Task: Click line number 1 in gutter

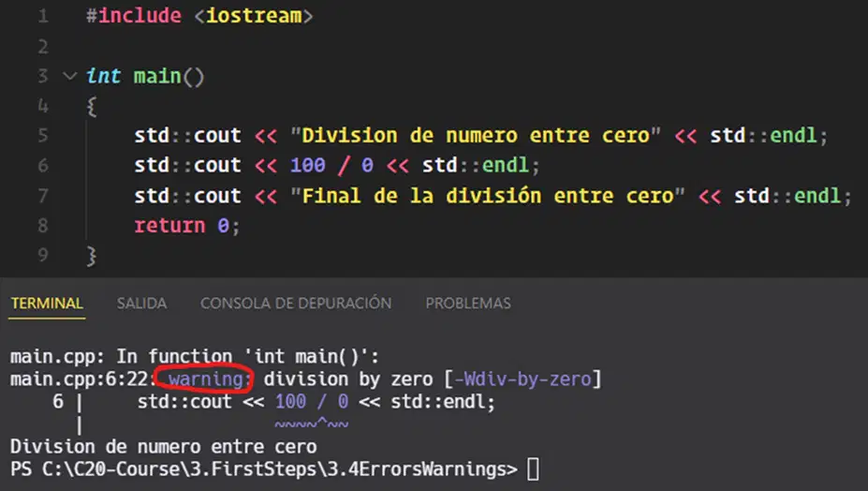Action: 43,16
